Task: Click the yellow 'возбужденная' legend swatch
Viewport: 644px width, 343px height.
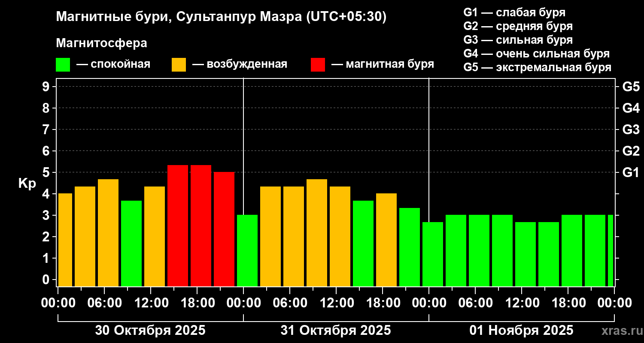Action: coord(179,64)
